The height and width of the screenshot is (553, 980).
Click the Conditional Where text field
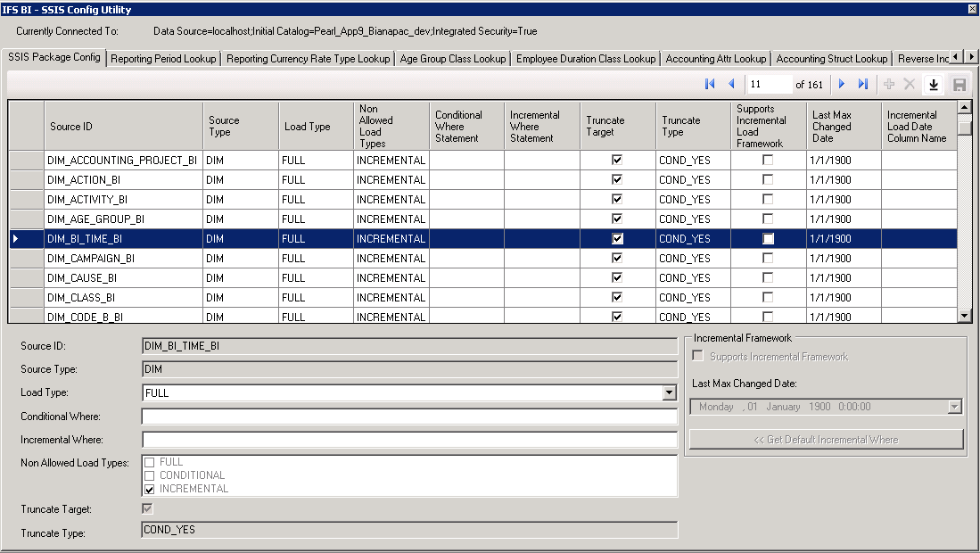click(x=409, y=417)
